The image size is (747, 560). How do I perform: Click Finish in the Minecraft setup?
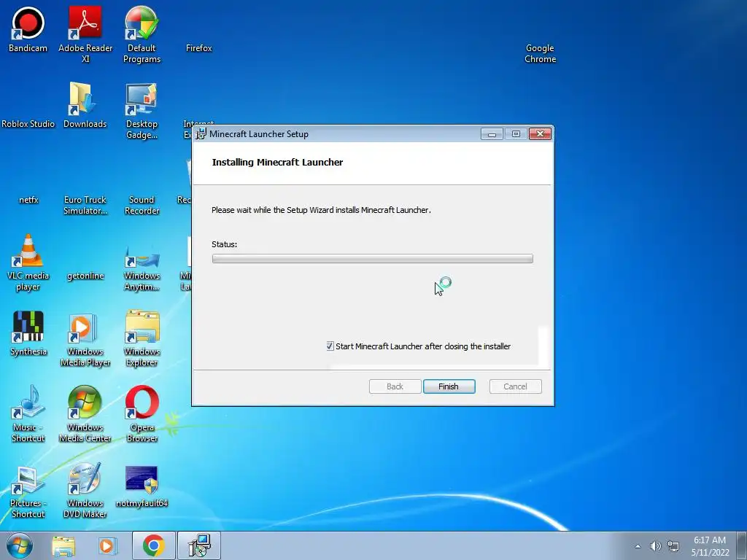point(449,386)
